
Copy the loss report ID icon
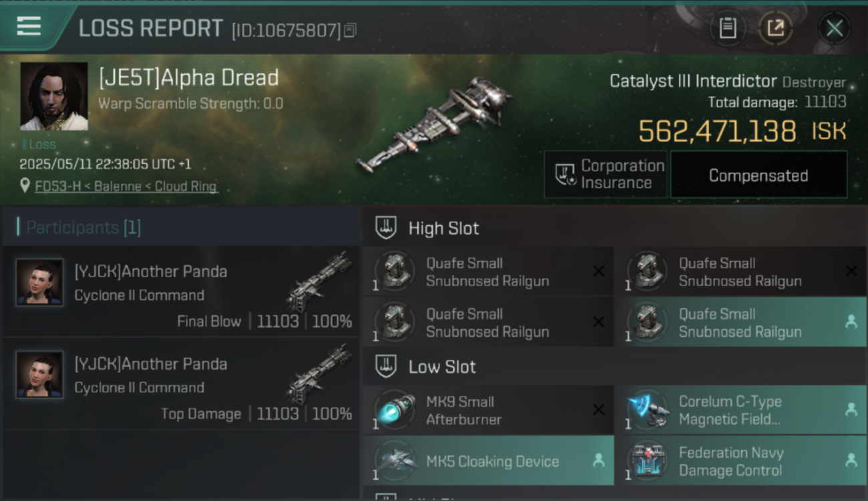click(x=351, y=30)
